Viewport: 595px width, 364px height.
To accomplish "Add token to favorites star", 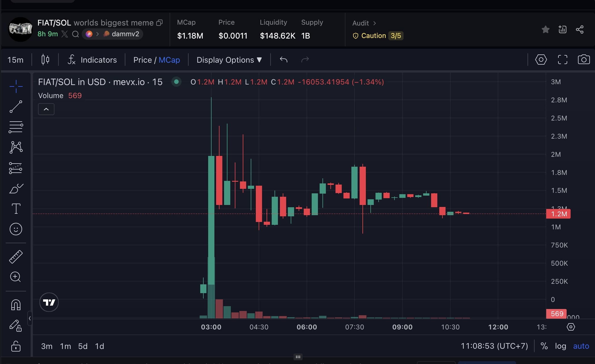I will (545, 29).
